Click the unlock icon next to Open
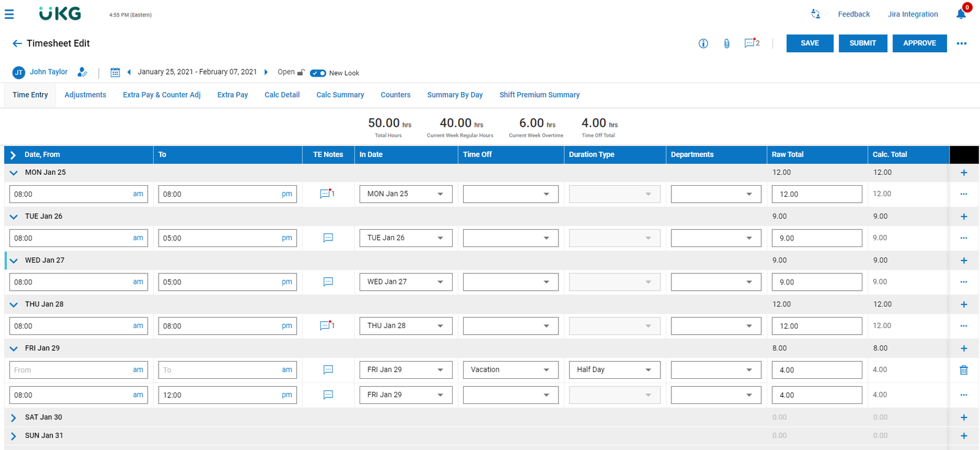 301,72
